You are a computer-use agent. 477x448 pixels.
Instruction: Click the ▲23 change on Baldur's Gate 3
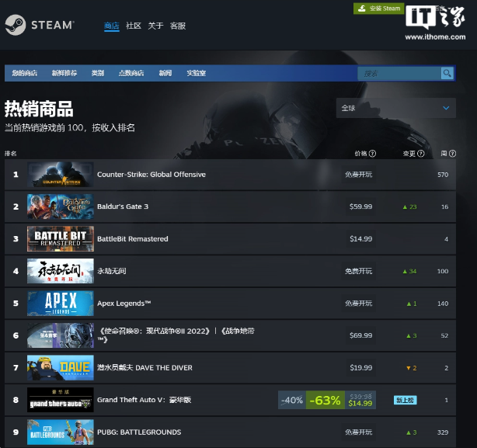coord(409,207)
